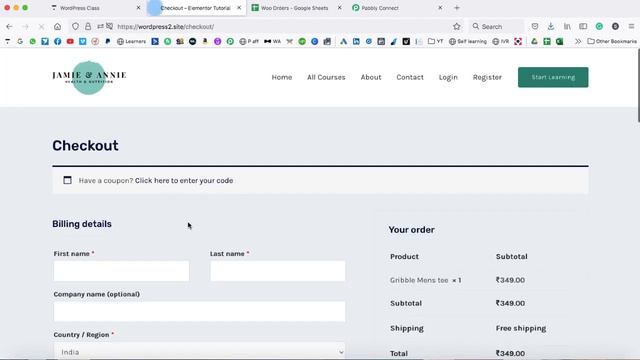Click the page vertical scrollbar
640x360 pixels.
[638, 86]
